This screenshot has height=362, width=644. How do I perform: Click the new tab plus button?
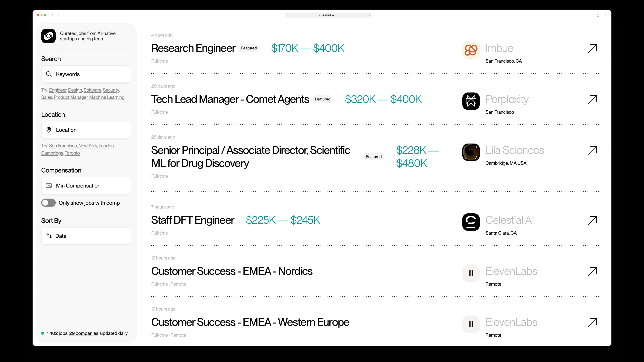point(605,15)
